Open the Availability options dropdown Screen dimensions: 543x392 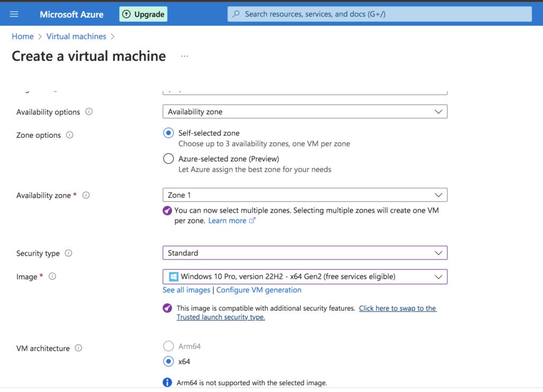(305, 112)
